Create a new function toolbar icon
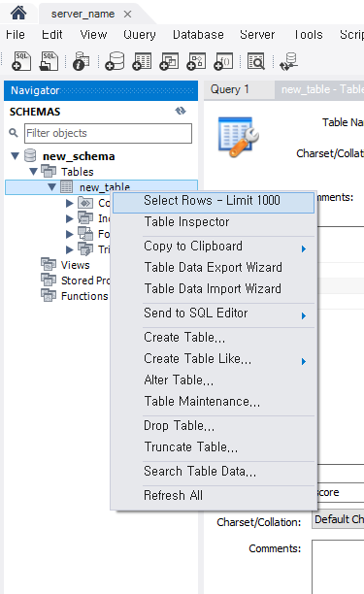The width and height of the screenshot is (364, 594). (223, 61)
